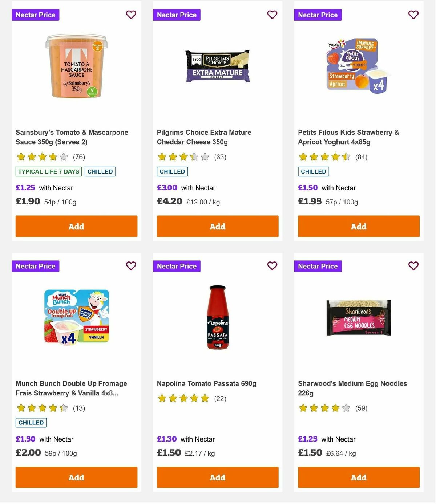The image size is (436, 504).
Task: Click the Petits Filous product image
Action: [358, 65]
